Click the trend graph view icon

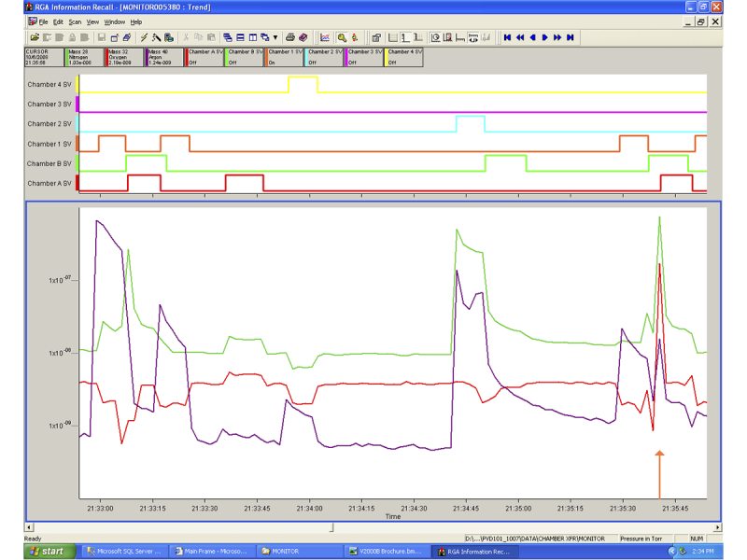[x=325, y=37]
